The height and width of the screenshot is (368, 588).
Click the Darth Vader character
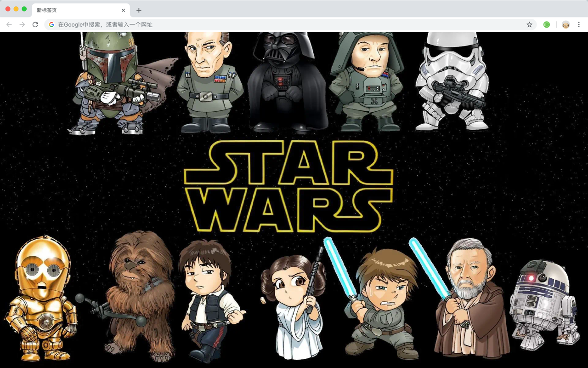pyautogui.click(x=287, y=82)
